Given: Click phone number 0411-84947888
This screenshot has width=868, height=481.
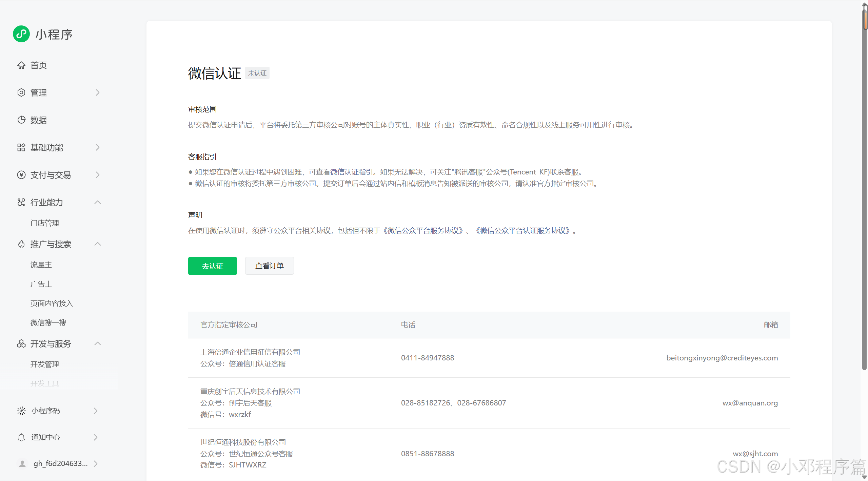Looking at the screenshot, I should click(428, 358).
